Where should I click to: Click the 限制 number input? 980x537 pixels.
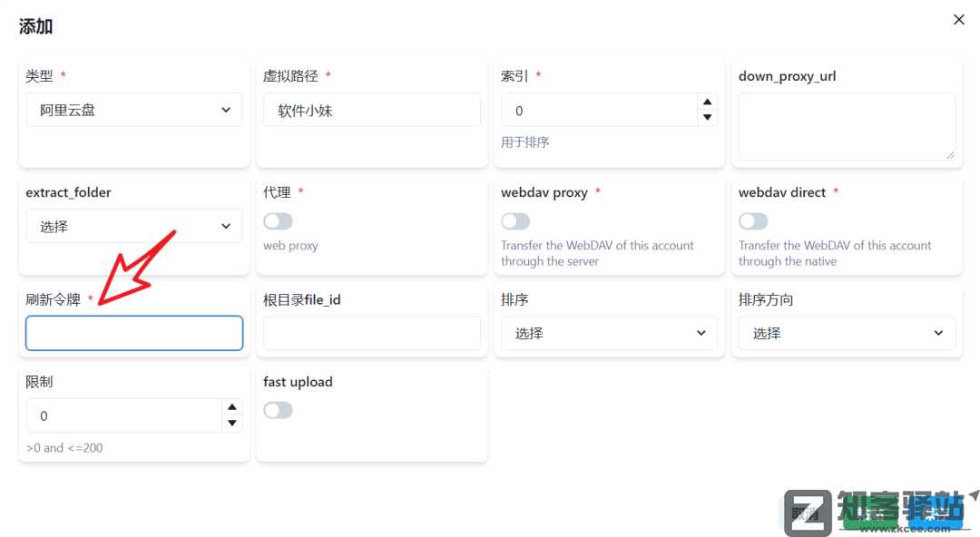coord(123,415)
